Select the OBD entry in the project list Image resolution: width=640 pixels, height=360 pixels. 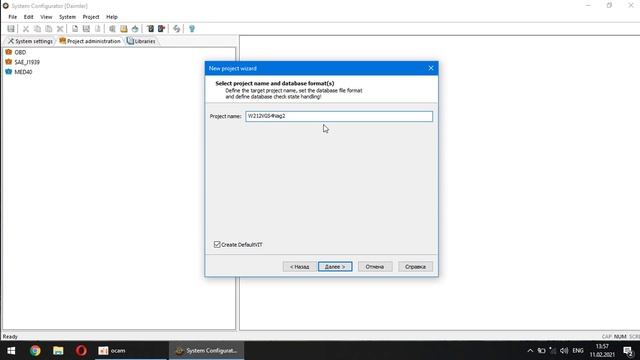(20, 52)
